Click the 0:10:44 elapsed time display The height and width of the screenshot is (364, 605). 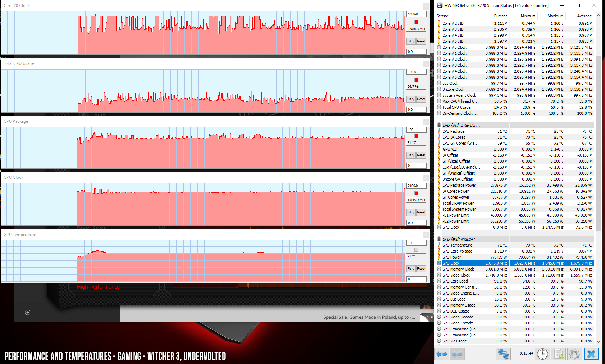pos(526,353)
